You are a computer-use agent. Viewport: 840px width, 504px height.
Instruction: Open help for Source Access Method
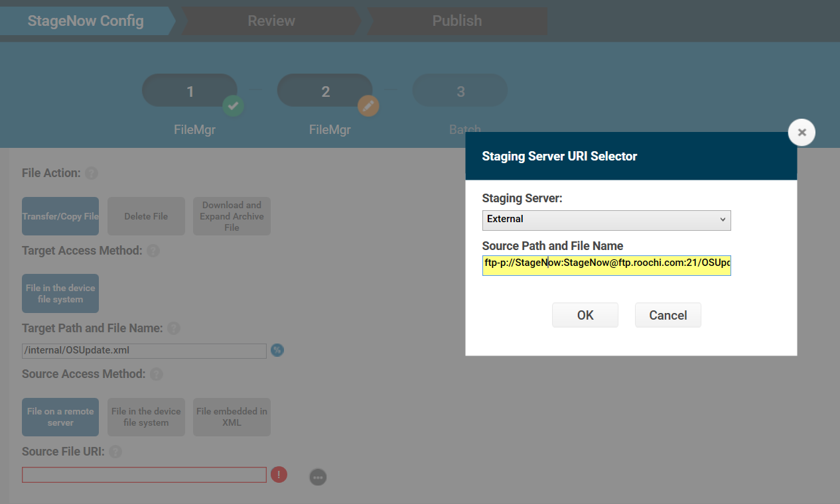157,375
